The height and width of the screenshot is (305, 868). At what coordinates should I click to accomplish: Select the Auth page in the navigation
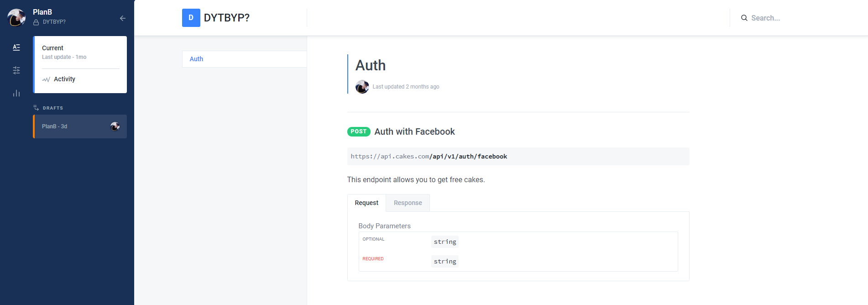(x=196, y=59)
